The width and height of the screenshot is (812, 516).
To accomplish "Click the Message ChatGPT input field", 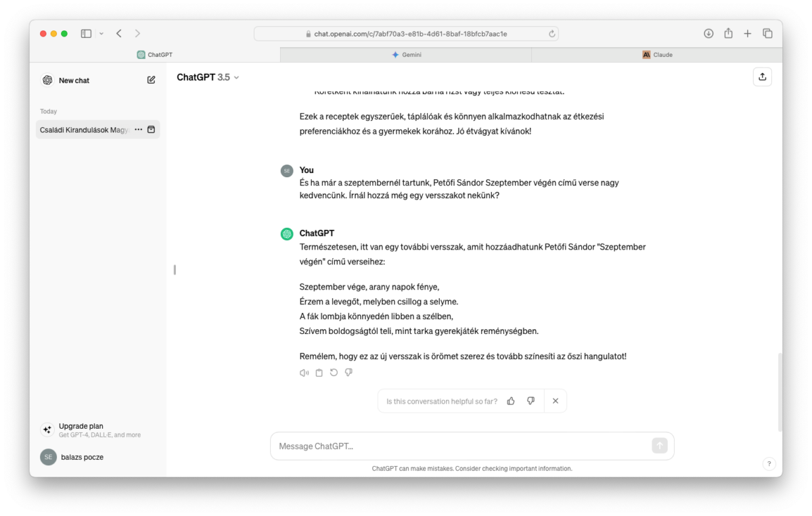I will (460, 446).
